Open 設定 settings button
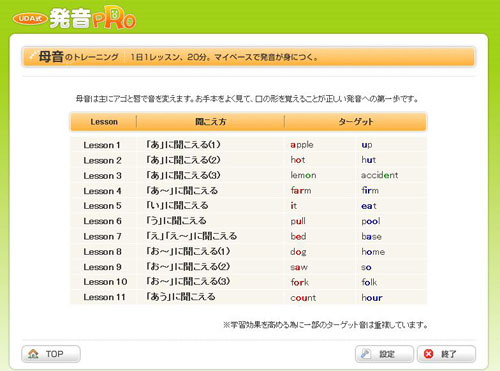 tap(384, 354)
